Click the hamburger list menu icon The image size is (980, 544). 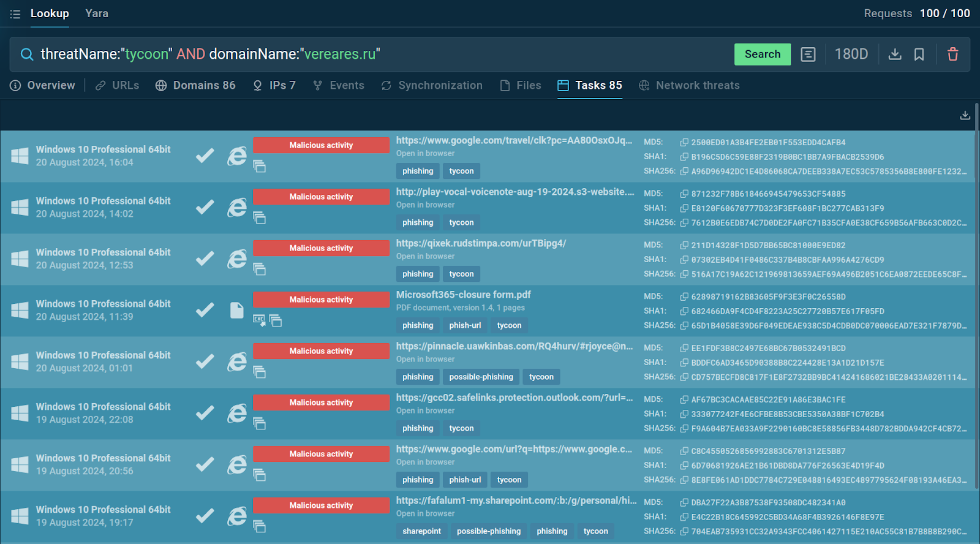pos(15,13)
